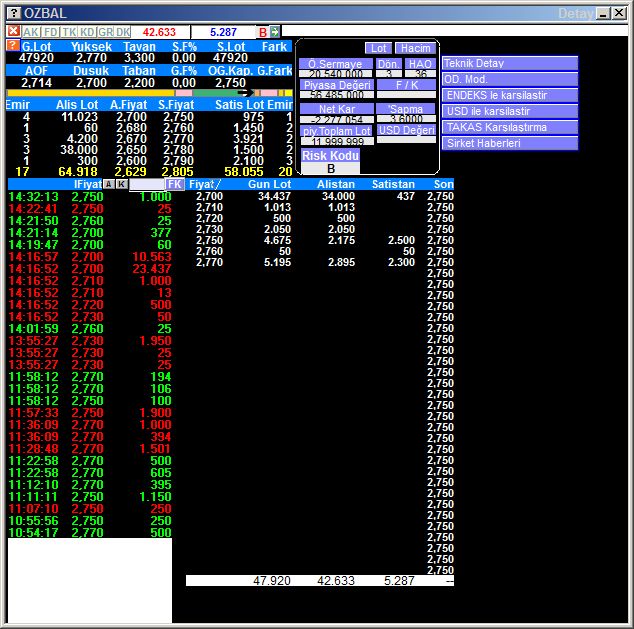Click the Risk Kodu label
The image size is (634, 629).
[330, 156]
